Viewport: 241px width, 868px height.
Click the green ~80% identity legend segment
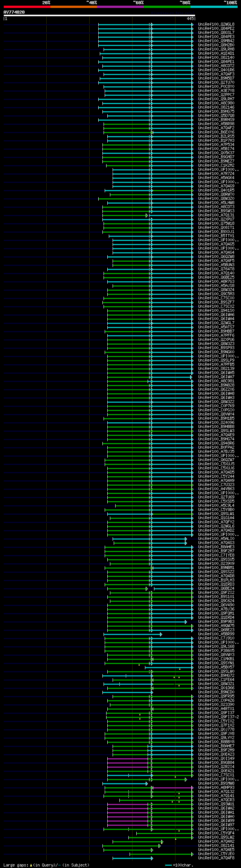[167, 7]
